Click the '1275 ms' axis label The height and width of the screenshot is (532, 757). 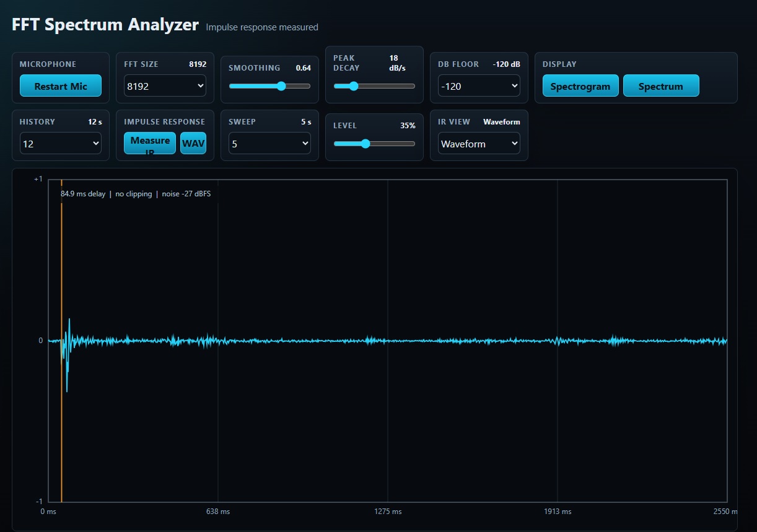coord(388,512)
